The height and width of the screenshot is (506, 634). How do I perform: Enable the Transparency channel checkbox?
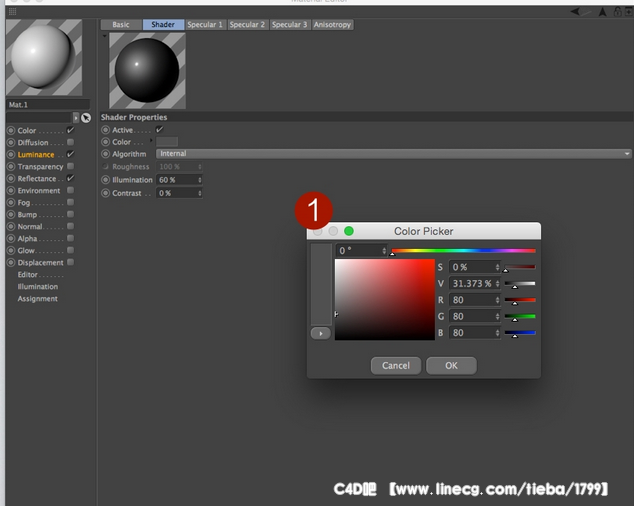click(70, 166)
